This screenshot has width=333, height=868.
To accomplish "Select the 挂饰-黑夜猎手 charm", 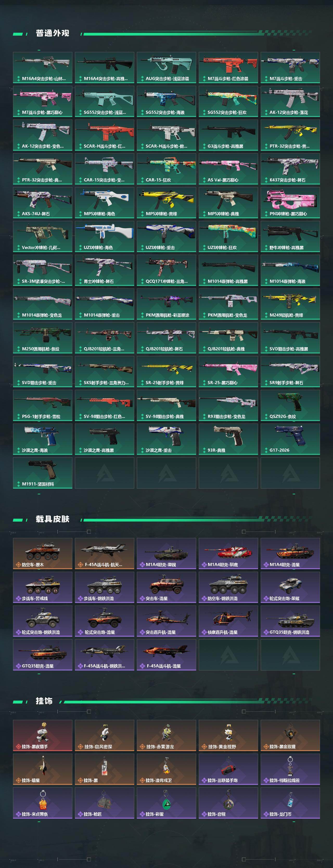I will point(42,735).
